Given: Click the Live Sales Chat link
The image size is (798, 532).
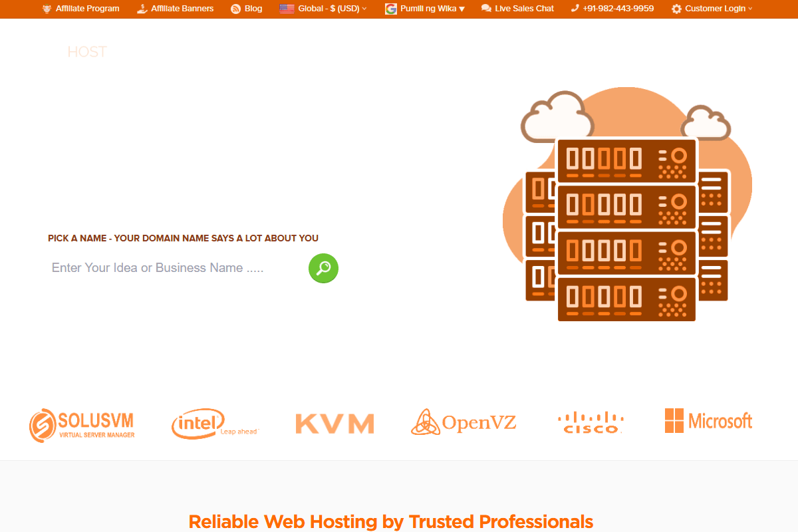Looking at the screenshot, I should pyautogui.click(x=525, y=9).
